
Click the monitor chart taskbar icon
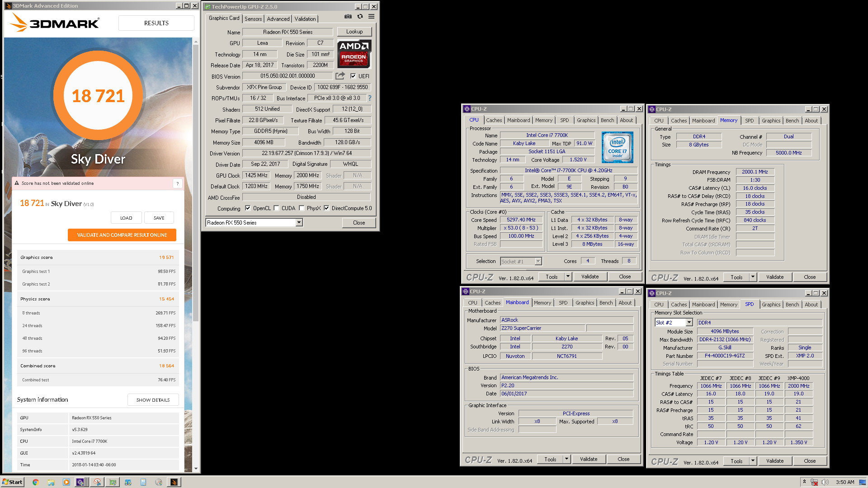point(128,482)
